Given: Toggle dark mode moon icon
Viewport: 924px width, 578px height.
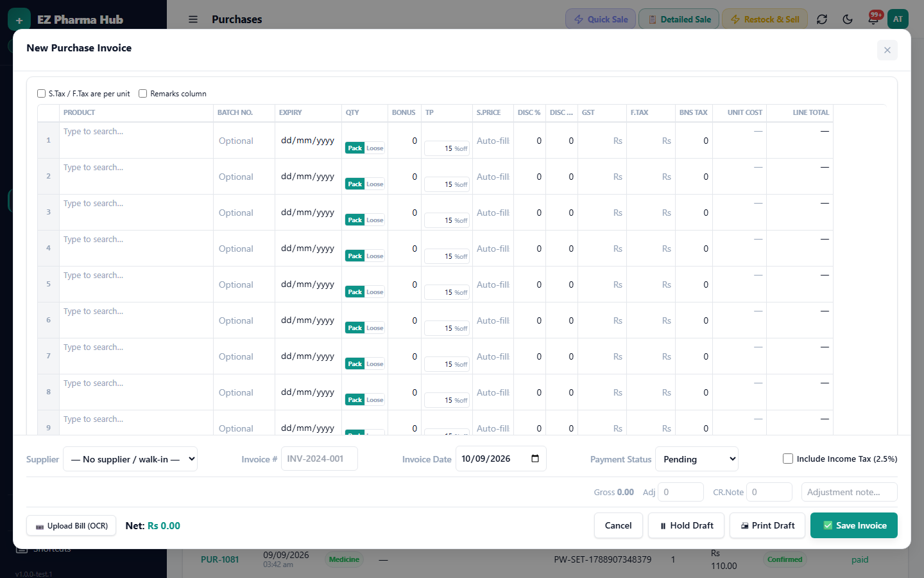Looking at the screenshot, I should coord(848,19).
